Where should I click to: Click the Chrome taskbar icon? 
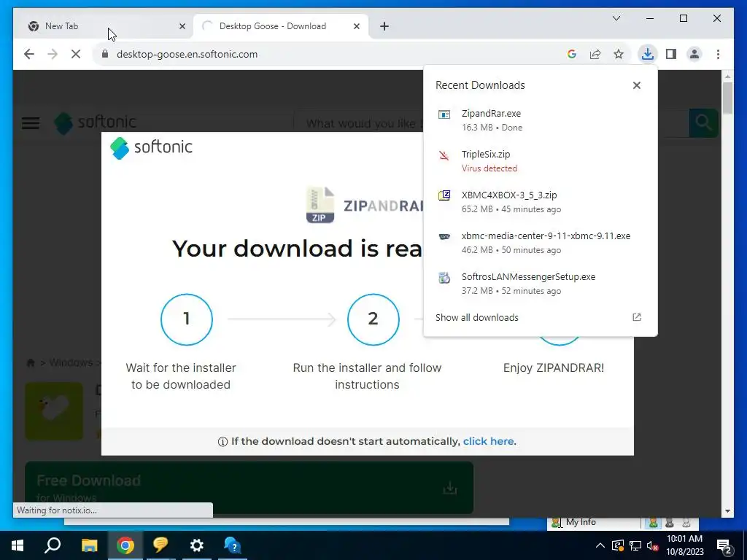pyautogui.click(x=125, y=545)
